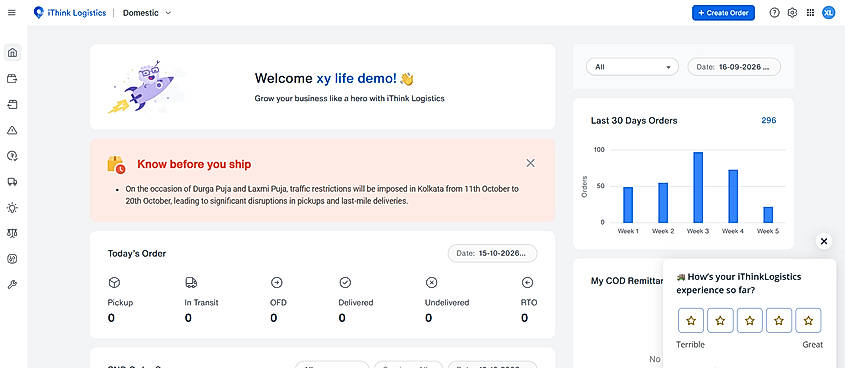This screenshot has height=368, width=845.
Task: Open the XL user profile avatar
Action: (828, 13)
